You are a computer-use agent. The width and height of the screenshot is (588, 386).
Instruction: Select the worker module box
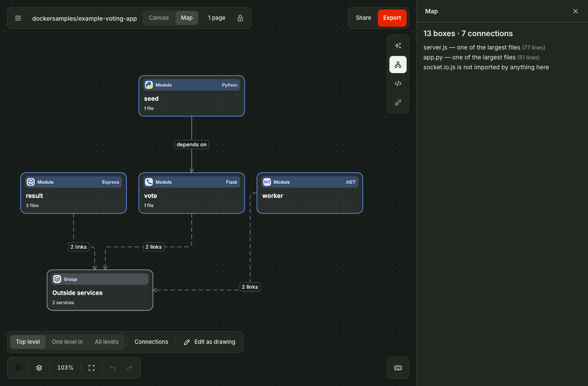click(x=310, y=193)
